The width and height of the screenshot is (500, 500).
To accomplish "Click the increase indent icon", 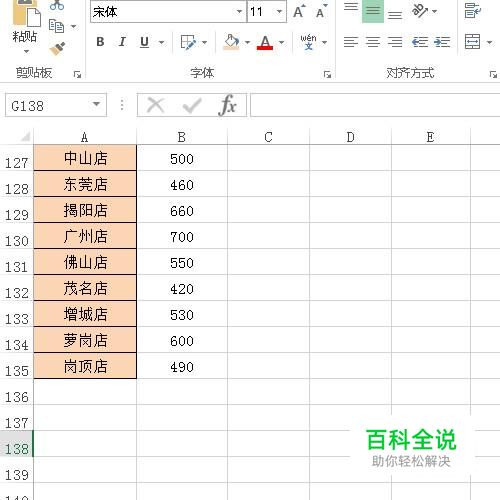I will click(442, 42).
